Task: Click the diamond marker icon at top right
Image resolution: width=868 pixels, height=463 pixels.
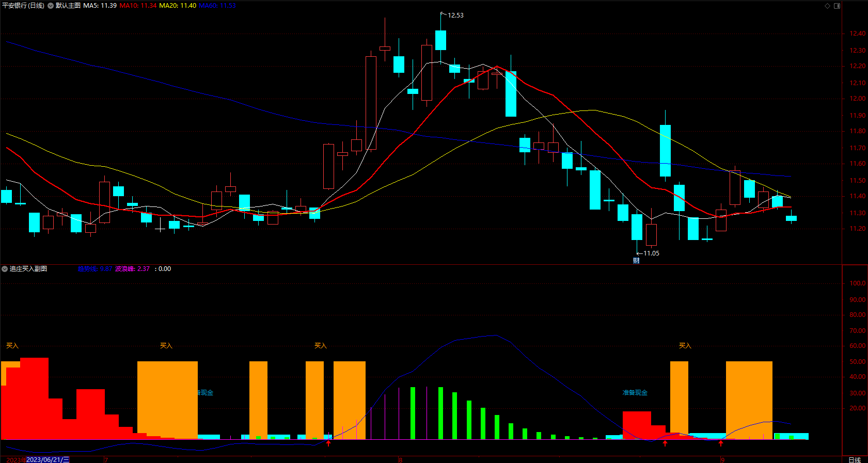Action: 827,6
